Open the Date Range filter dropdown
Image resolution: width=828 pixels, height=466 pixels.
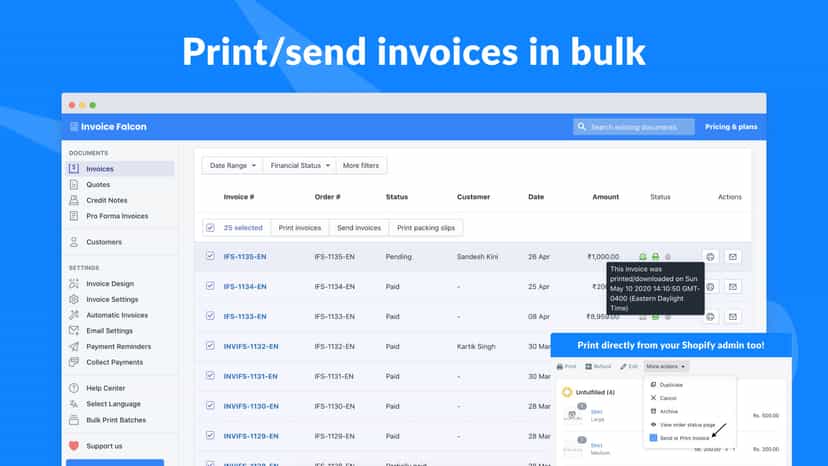(232, 165)
